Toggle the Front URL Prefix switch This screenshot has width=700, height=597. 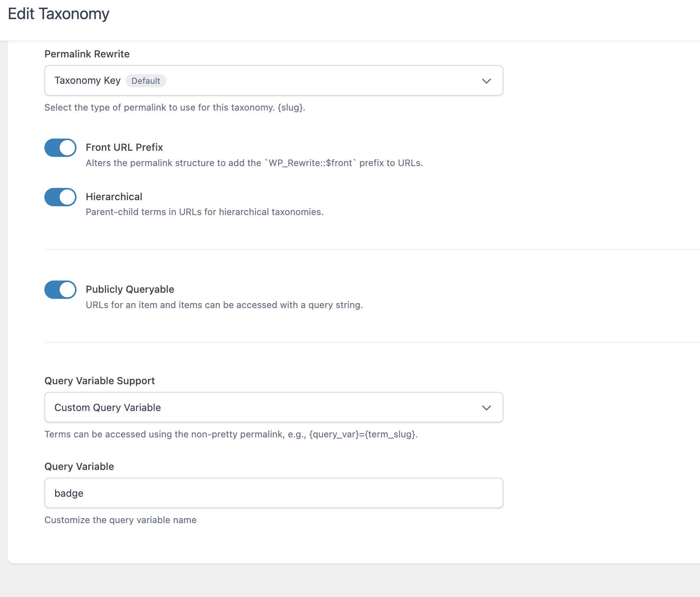pyautogui.click(x=60, y=148)
